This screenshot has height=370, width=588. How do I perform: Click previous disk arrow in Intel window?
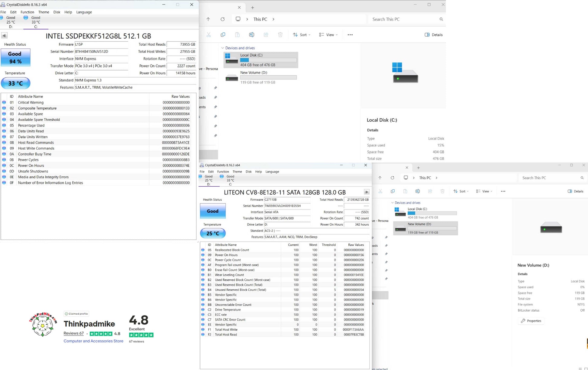click(x=4, y=36)
